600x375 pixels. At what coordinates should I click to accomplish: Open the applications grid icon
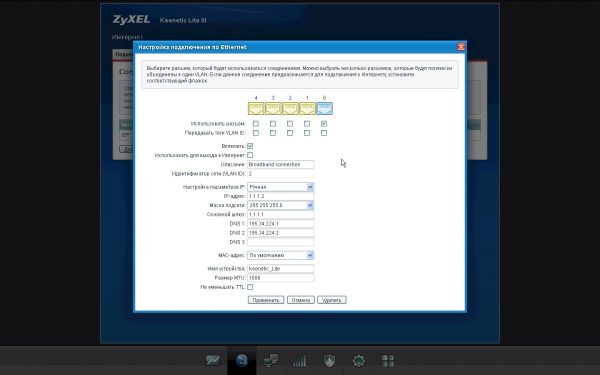(x=388, y=360)
